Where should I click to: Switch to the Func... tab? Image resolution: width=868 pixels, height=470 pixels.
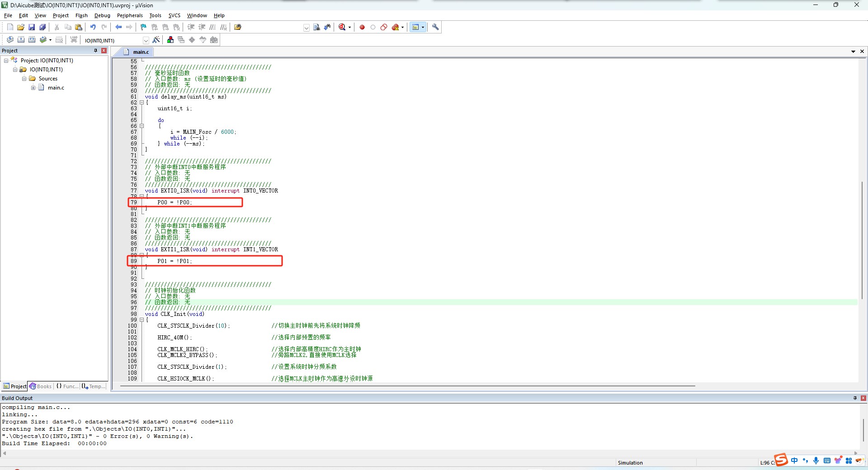67,386
